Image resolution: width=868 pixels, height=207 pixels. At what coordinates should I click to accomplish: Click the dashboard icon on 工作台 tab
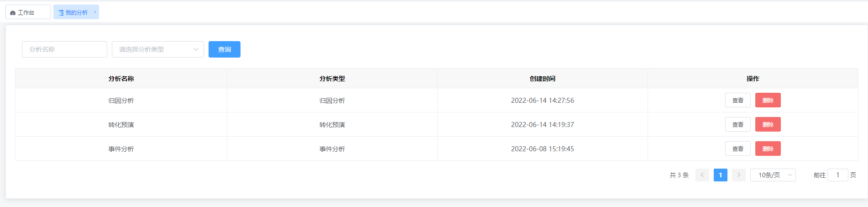point(13,13)
